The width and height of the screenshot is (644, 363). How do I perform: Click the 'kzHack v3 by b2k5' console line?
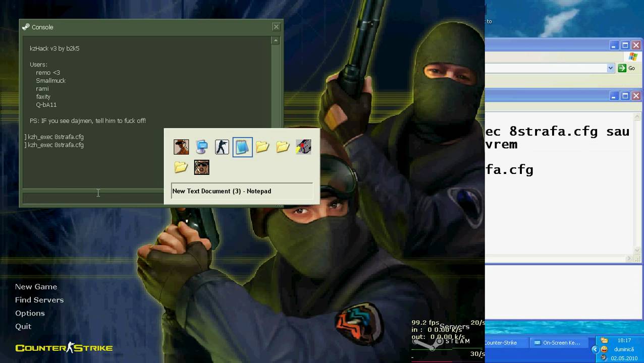coord(55,48)
